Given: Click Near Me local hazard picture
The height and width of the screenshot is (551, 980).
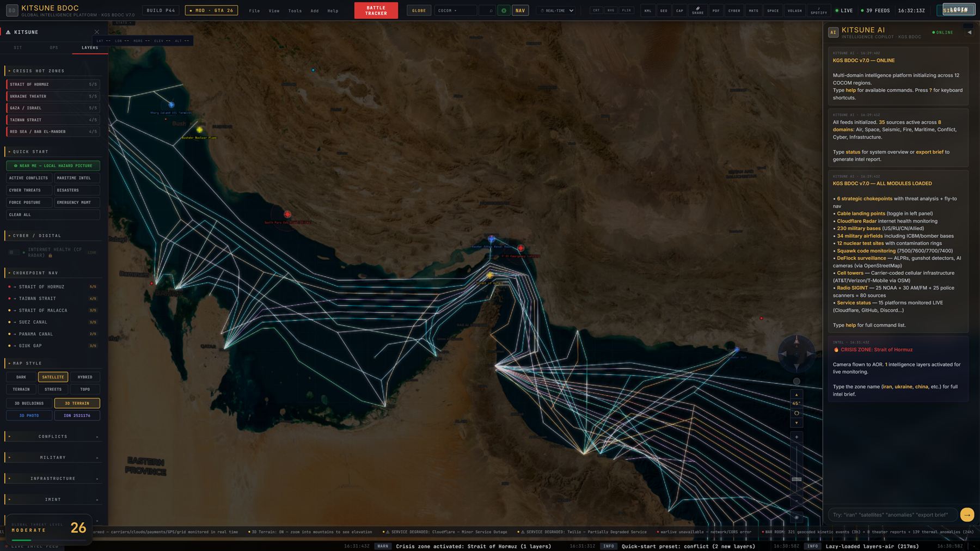Looking at the screenshot, I should pos(53,166).
